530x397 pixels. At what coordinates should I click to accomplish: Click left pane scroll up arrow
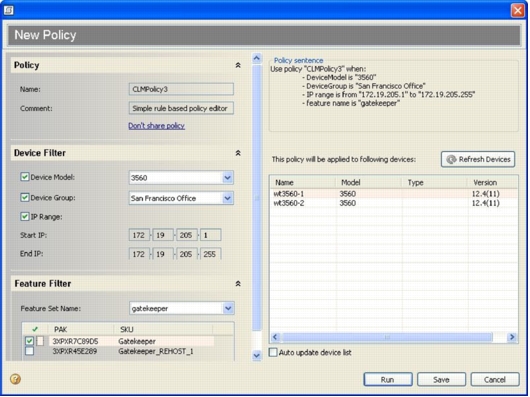257,58
